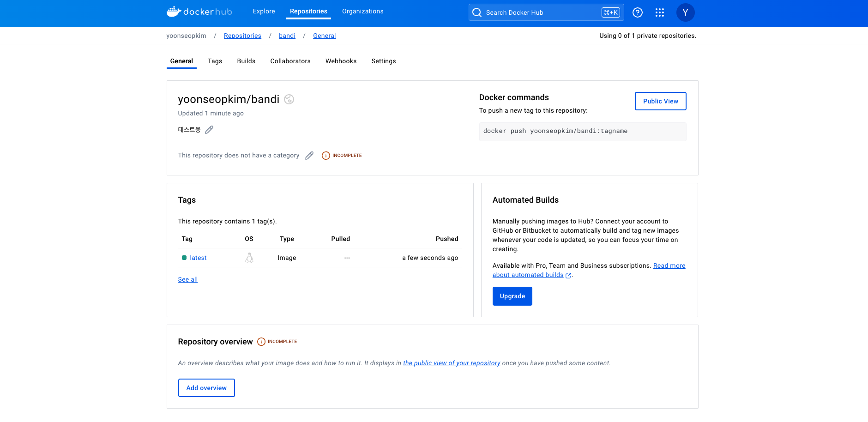Click the Tags section heading

click(187, 200)
